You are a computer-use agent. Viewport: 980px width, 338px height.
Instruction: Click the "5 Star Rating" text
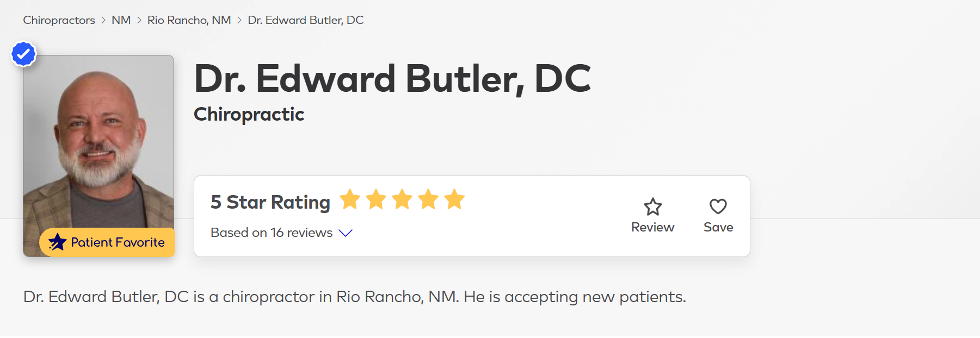point(270,202)
